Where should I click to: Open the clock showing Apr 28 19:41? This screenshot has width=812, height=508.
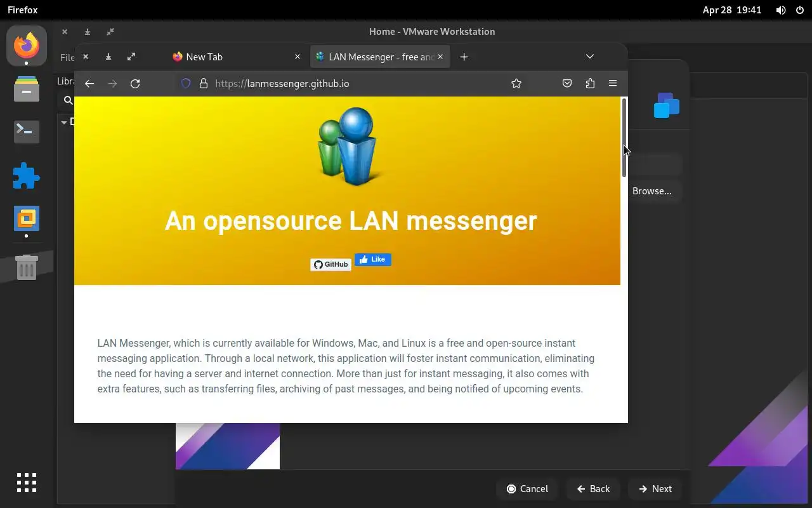tap(732, 10)
